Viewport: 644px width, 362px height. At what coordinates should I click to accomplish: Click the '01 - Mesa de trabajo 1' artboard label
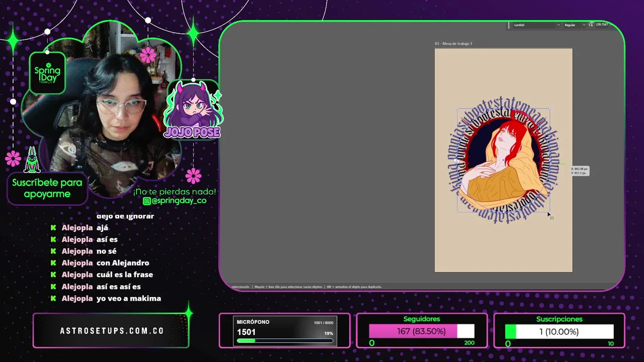tap(453, 44)
